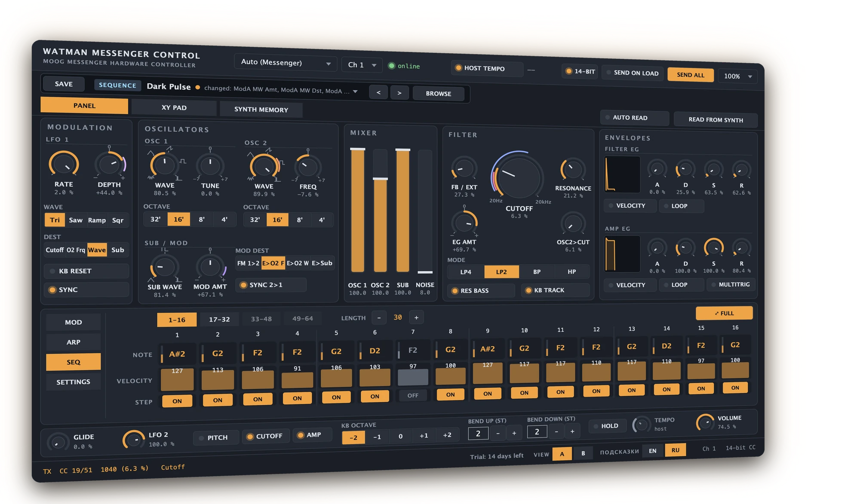
Task: Open the ARP section tab
Action: [x=73, y=342]
